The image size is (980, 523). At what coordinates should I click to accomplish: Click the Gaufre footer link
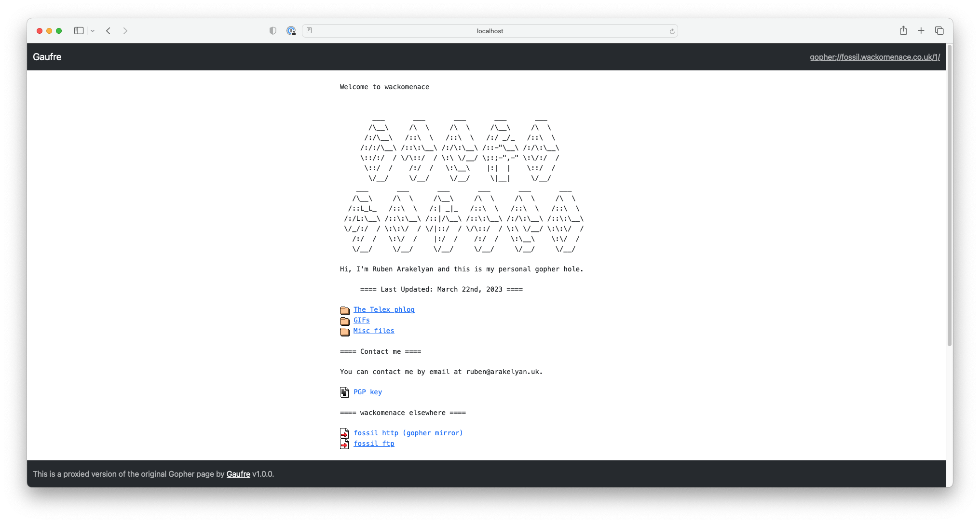point(238,474)
